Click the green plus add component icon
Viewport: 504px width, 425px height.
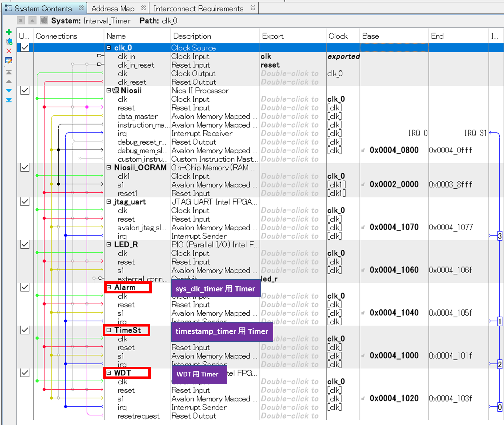point(9,32)
